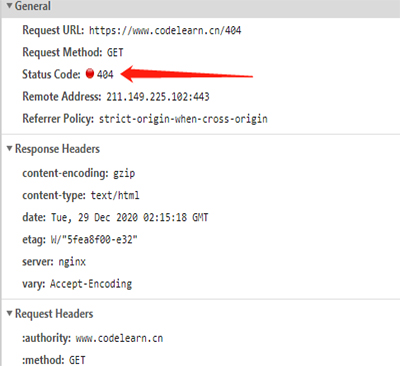
Task: Click the red status code indicator dot
Action: pyautogui.click(x=90, y=73)
